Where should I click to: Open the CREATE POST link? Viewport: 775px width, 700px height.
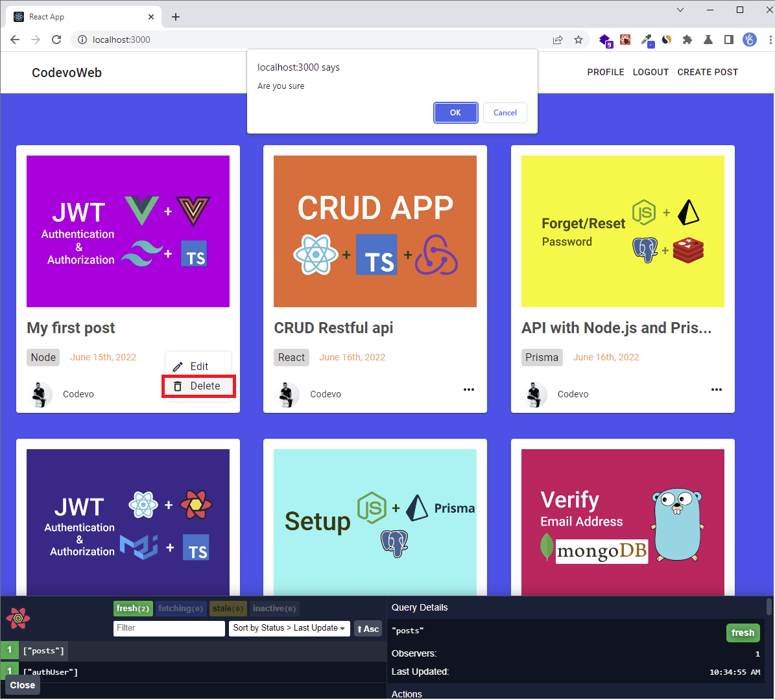click(x=707, y=72)
